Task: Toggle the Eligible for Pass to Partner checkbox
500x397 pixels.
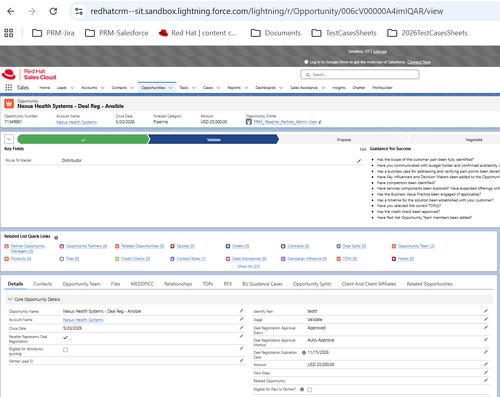Action: point(310,389)
